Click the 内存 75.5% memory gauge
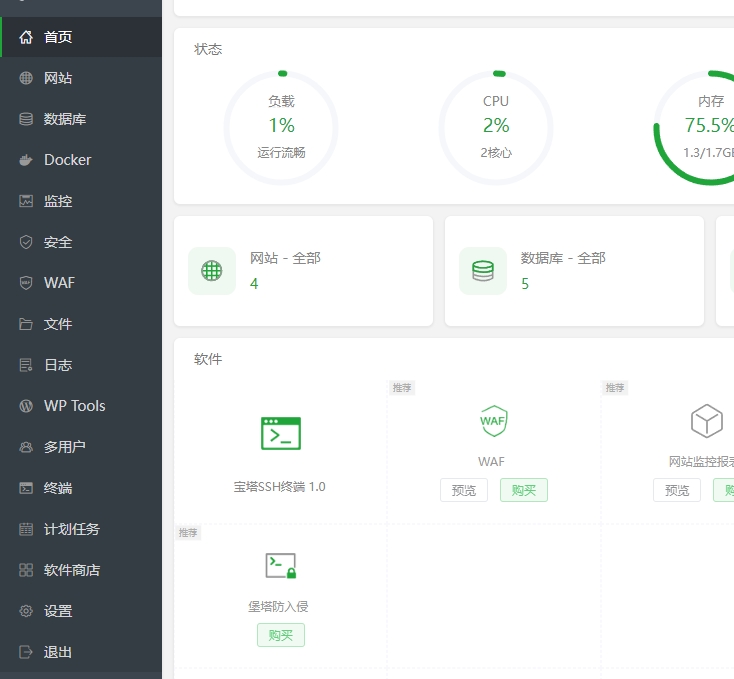This screenshot has width=734, height=679. (x=695, y=127)
